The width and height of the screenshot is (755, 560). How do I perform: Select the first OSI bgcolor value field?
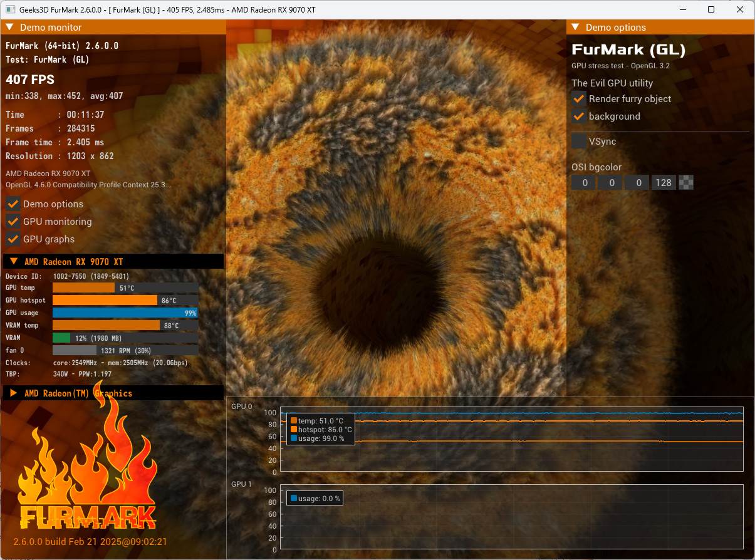pyautogui.click(x=584, y=182)
